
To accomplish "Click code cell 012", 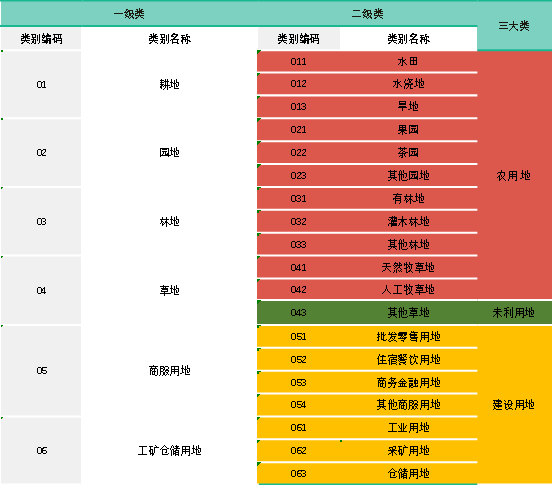I will 299,84.
